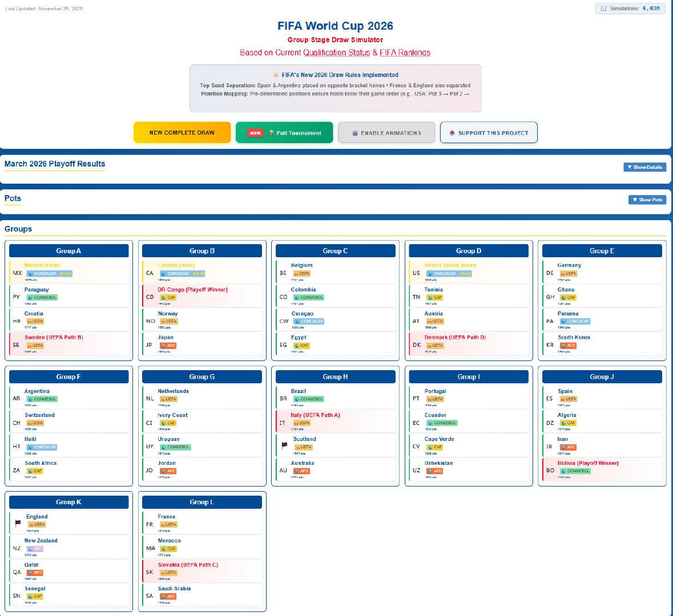Click team name Senegal in Group K
This screenshot has width=673, height=616.
(35, 589)
